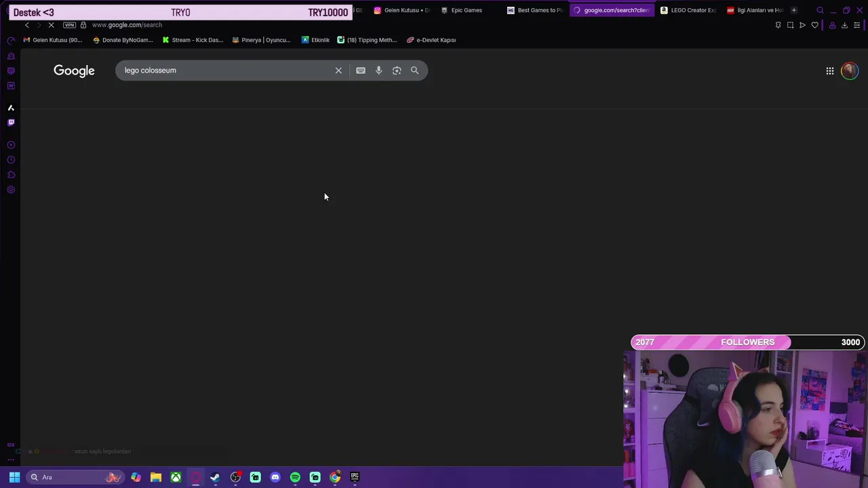Open (18) Tipping Meth... bookmark
This screenshot has width=868, height=488.
367,40
